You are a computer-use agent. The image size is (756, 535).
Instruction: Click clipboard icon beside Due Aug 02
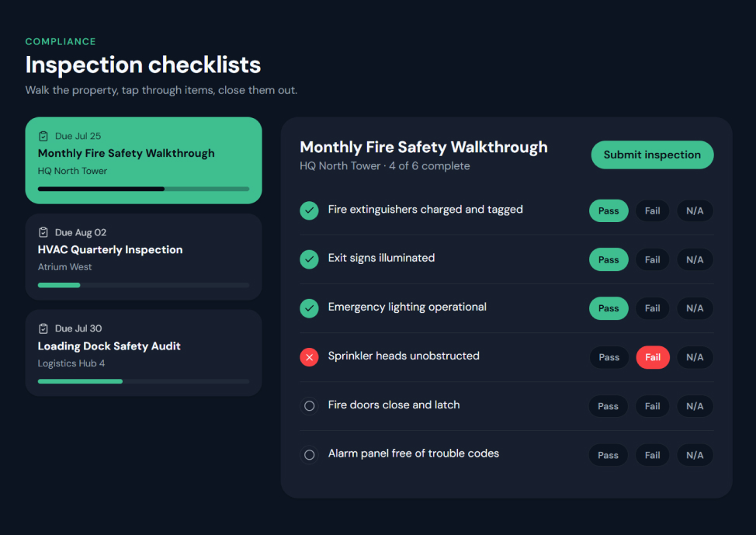[x=43, y=232]
